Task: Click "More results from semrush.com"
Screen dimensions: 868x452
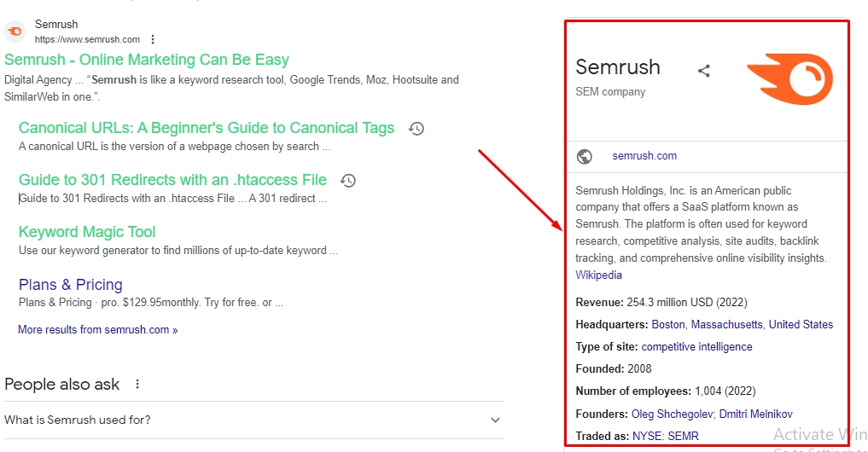Action: point(98,329)
